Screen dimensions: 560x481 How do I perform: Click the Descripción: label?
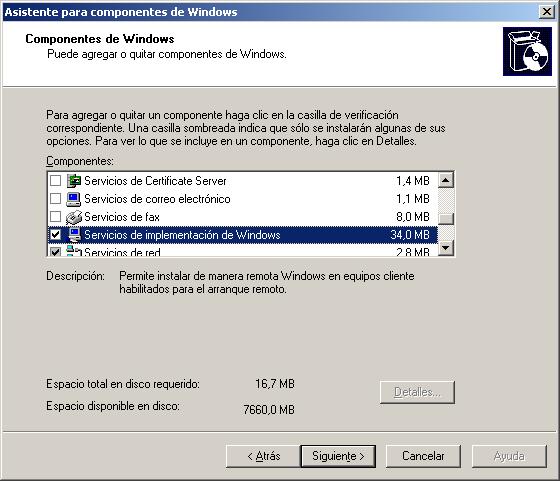tap(75, 276)
